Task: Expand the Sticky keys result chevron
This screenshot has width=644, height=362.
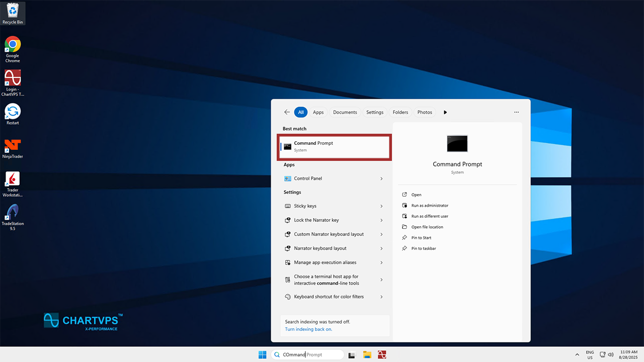Action: (381, 206)
